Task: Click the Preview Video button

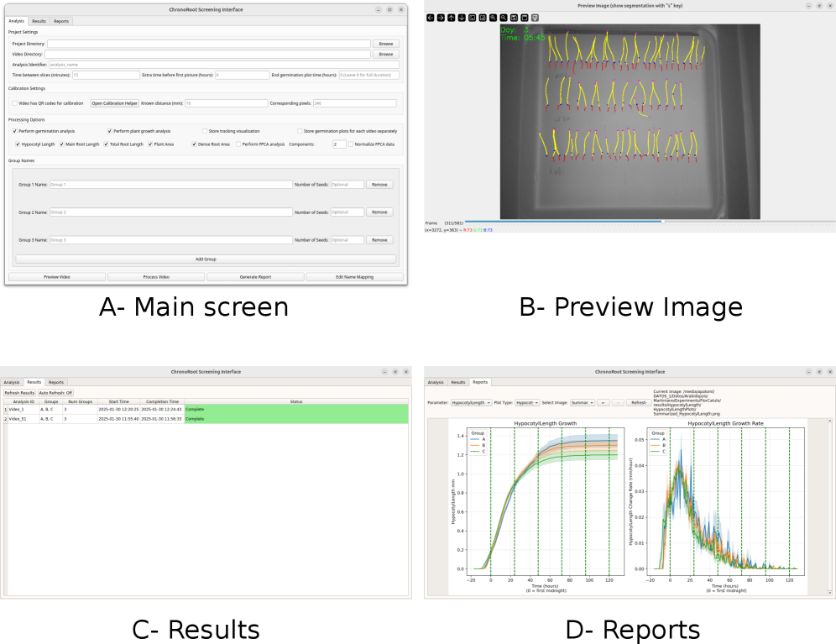Action: point(57,277)
